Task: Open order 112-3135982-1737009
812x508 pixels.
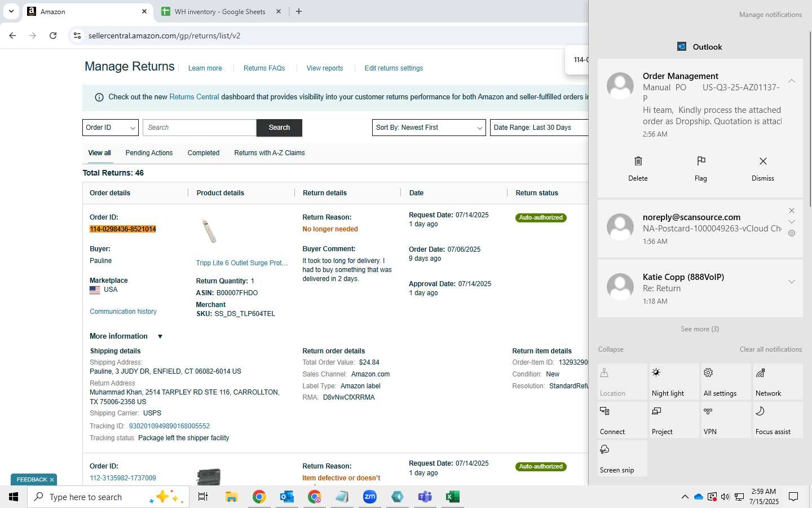Action: [123, 478]
